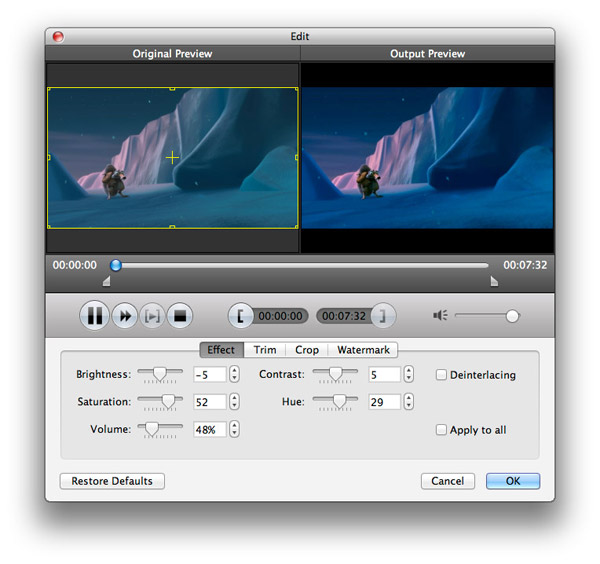Open the Watermark tab
600x564 pixels.
pos(363,350)
